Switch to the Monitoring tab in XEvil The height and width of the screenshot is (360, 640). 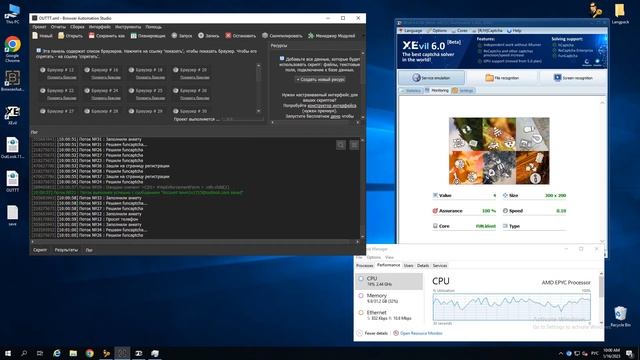[x=437, y=91]
